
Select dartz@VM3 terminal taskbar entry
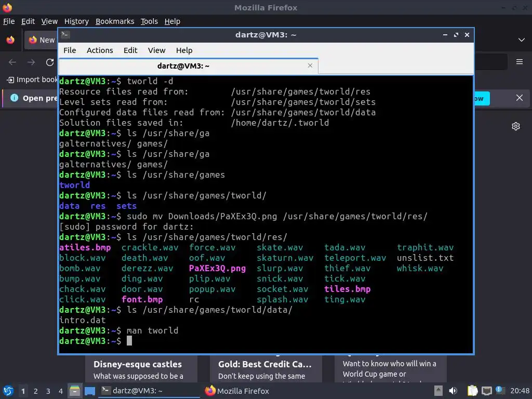[x=149, y=391]
